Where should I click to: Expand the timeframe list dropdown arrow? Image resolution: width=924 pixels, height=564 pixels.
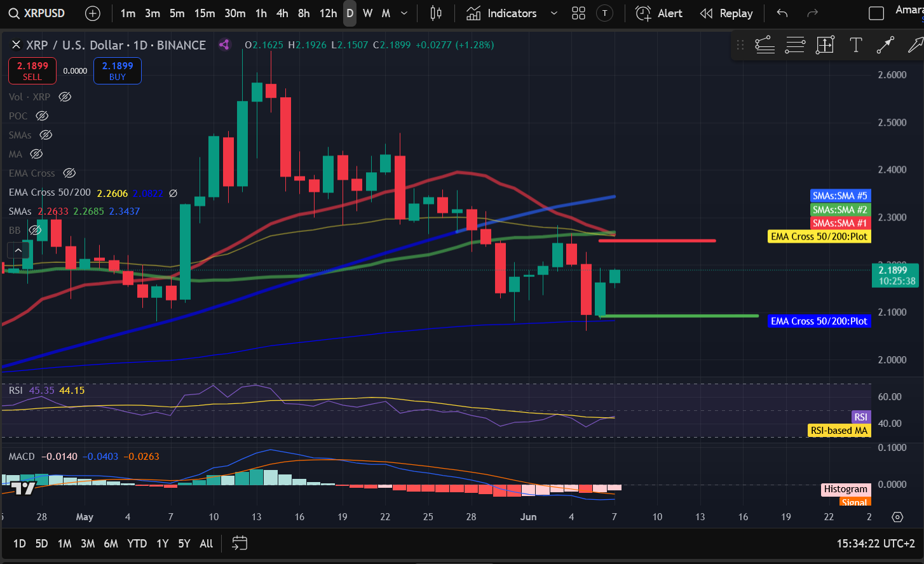404,13
